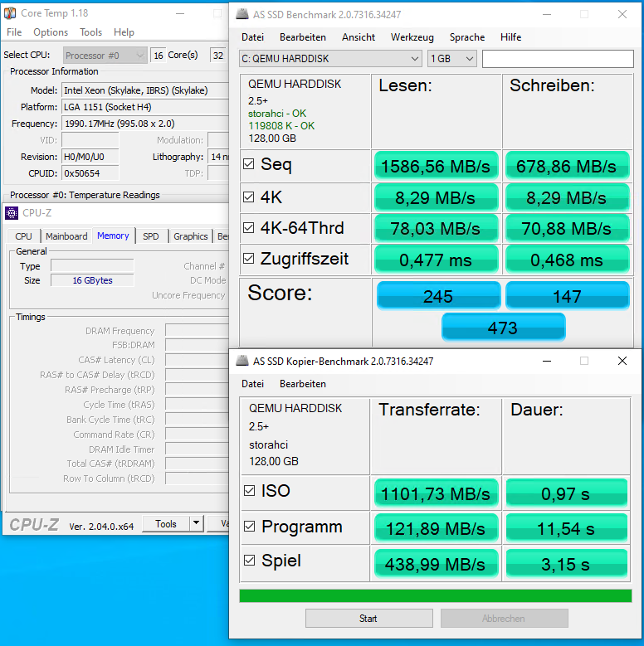This screenshot has width=644, height=646.
Task: Open the File menu in Core Temp
Action: tap(14, 32)
